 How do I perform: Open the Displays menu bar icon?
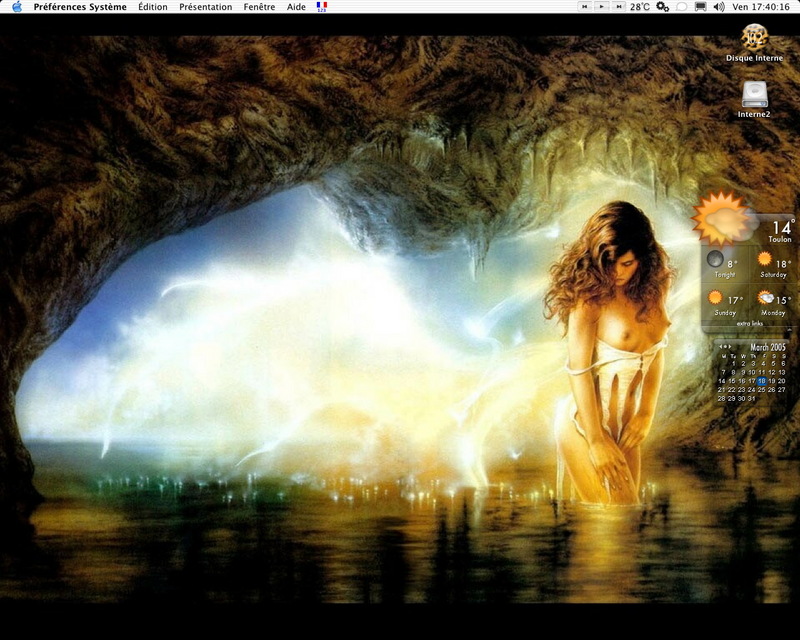[x=701, y=7]
